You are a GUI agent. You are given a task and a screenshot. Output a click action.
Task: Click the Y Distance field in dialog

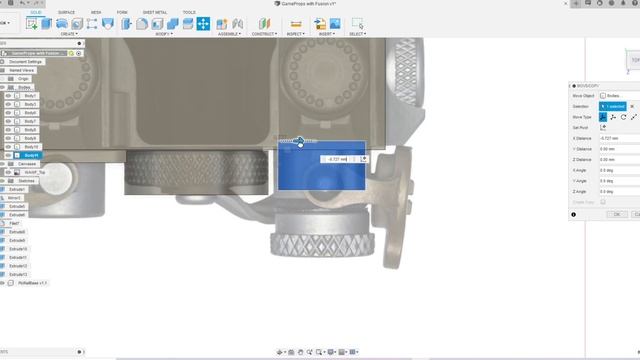tap(620, 149)
